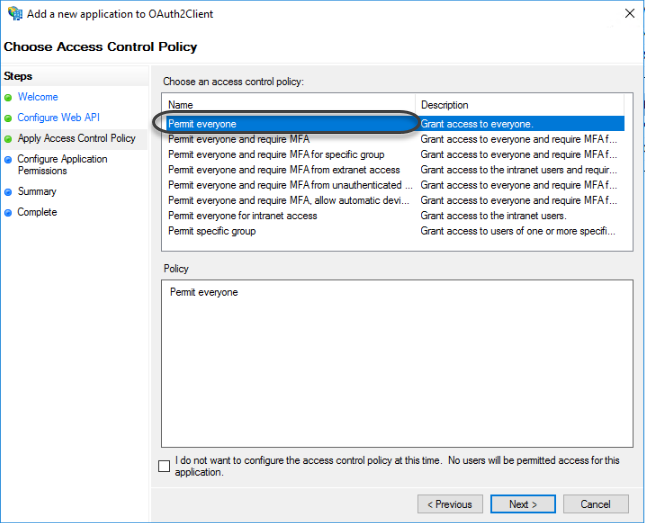645x523 pixels.
Task: Go back with the Previous button
Action: (450, 504)
